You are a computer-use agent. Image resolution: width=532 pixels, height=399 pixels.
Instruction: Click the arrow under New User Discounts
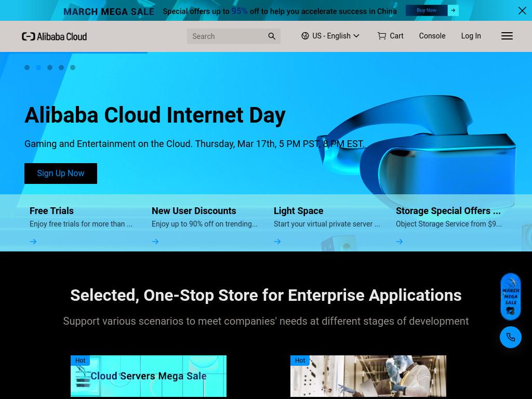click(x=155, y=242)
